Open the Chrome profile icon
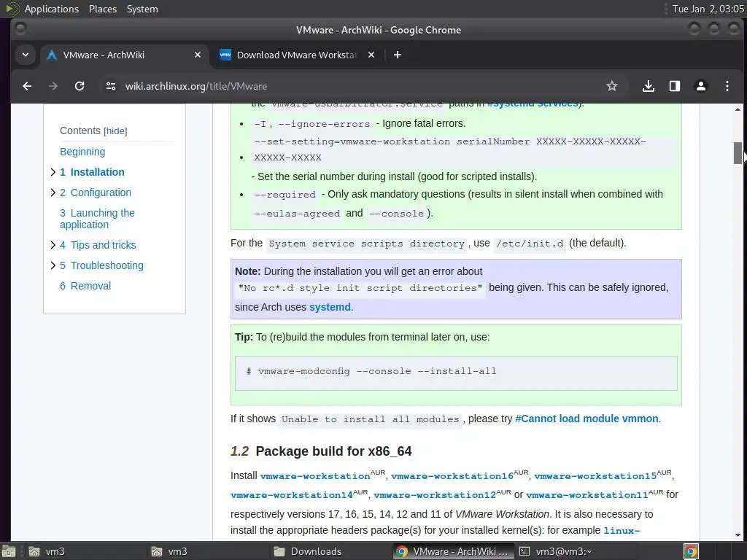747x560 pixels. [x=701, y=86]
